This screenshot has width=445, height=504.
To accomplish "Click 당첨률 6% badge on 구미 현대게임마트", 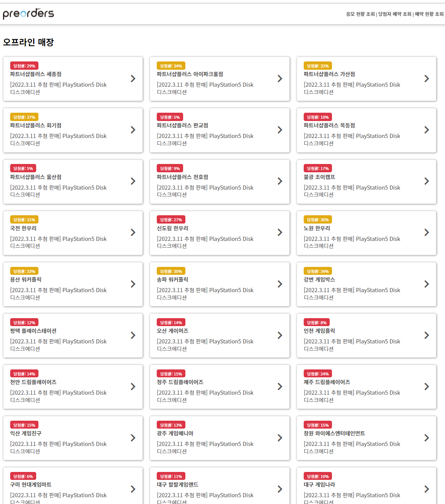I will pyautogui.click(x=23, y=476).
